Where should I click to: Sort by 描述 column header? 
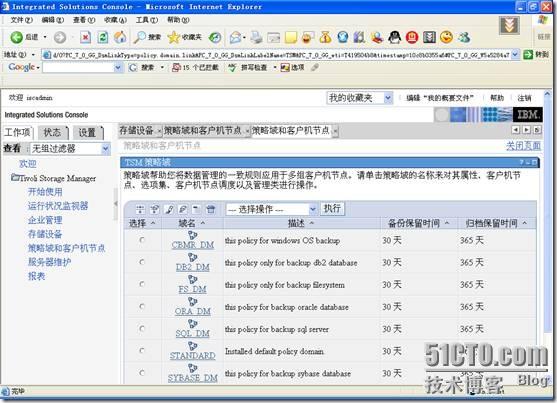[300, 223]
